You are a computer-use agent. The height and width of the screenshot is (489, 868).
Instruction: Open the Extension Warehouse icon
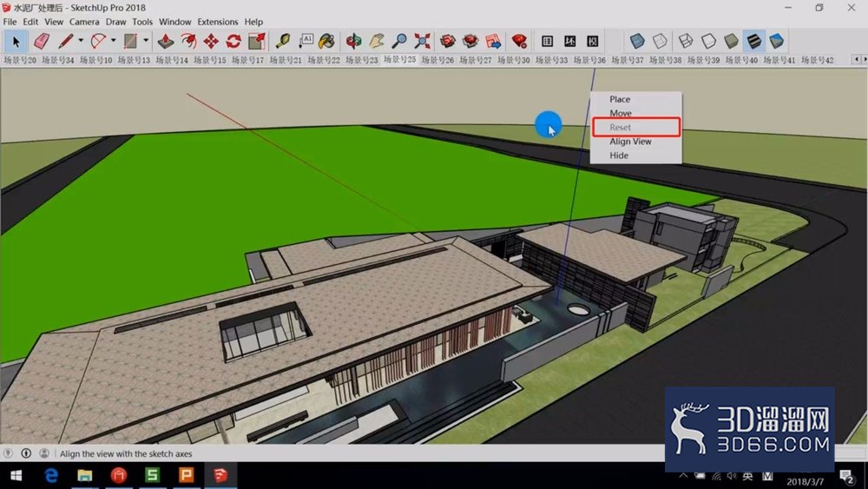tap(470, 42)
